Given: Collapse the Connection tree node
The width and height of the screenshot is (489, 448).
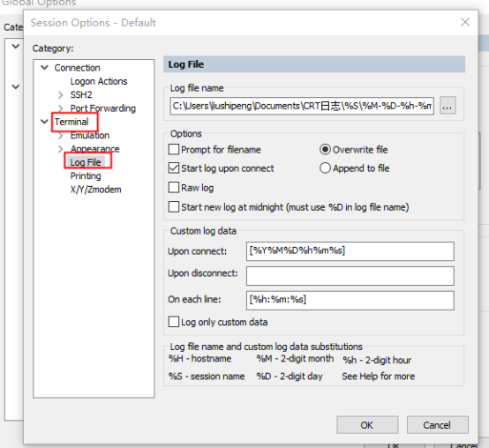Looking at the screenshot, I should point(45,67).
